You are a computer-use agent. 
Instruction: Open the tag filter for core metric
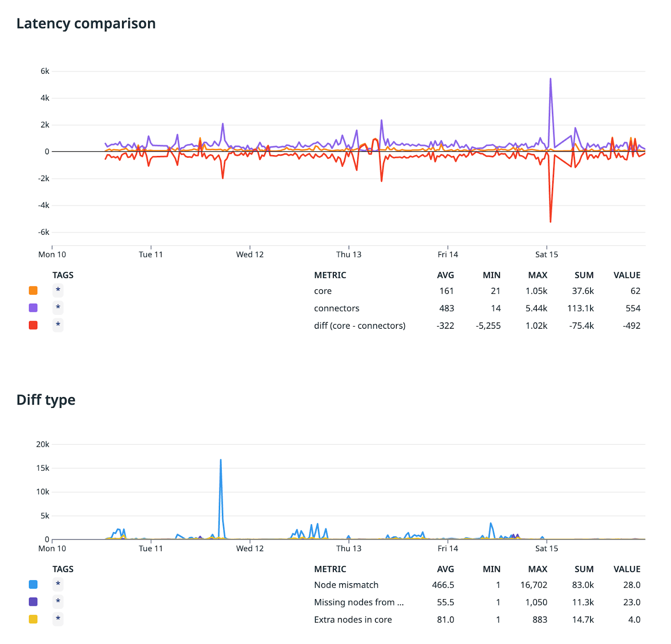click(x=57, y=290)
